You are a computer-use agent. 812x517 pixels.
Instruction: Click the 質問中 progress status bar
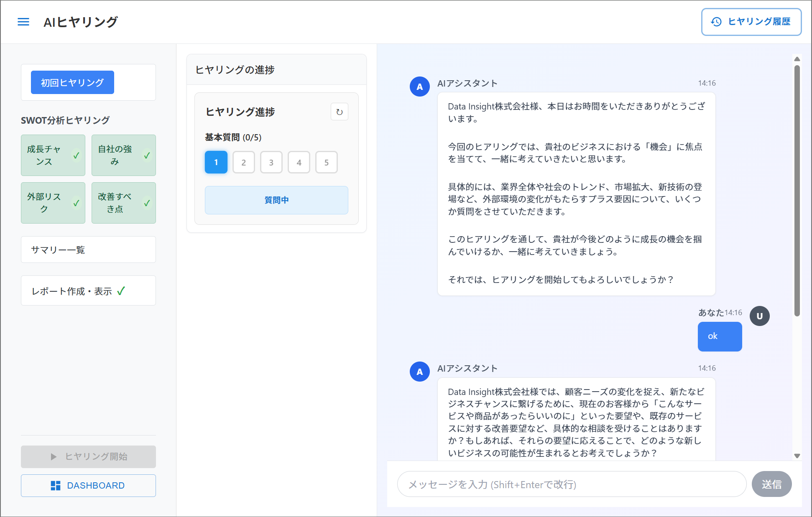tap(276, 200)
